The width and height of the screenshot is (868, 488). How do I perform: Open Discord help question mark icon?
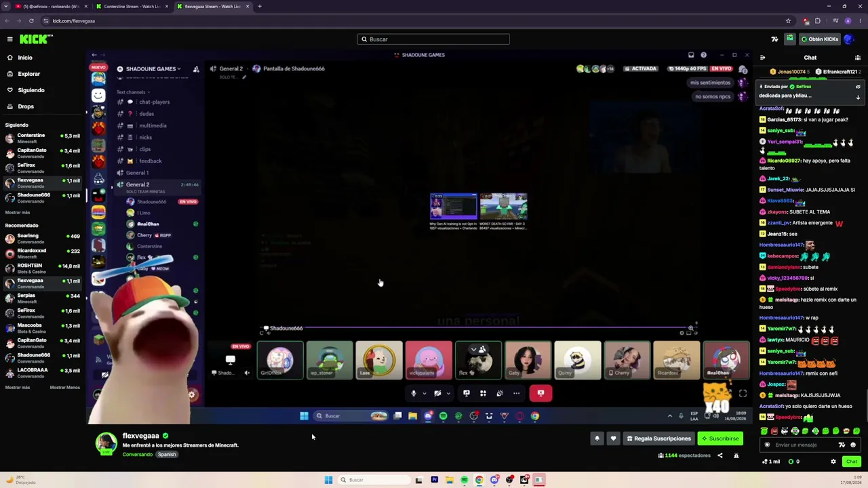click(x=704, y=55)
